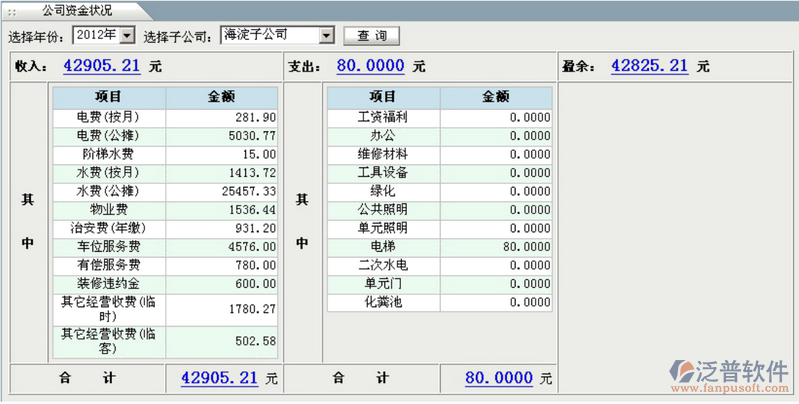Click the income 合计 total link 42905.21

(x=219, y=378)
